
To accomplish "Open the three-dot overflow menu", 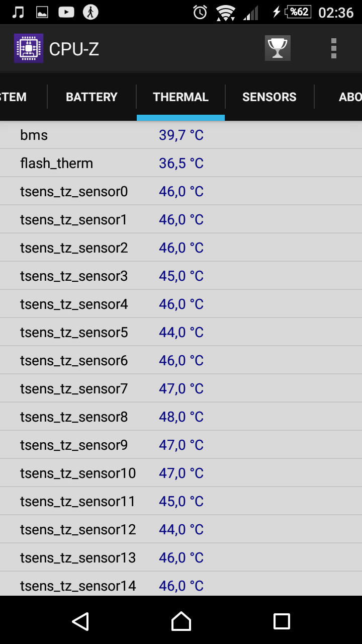I will (x=333, y=48).
